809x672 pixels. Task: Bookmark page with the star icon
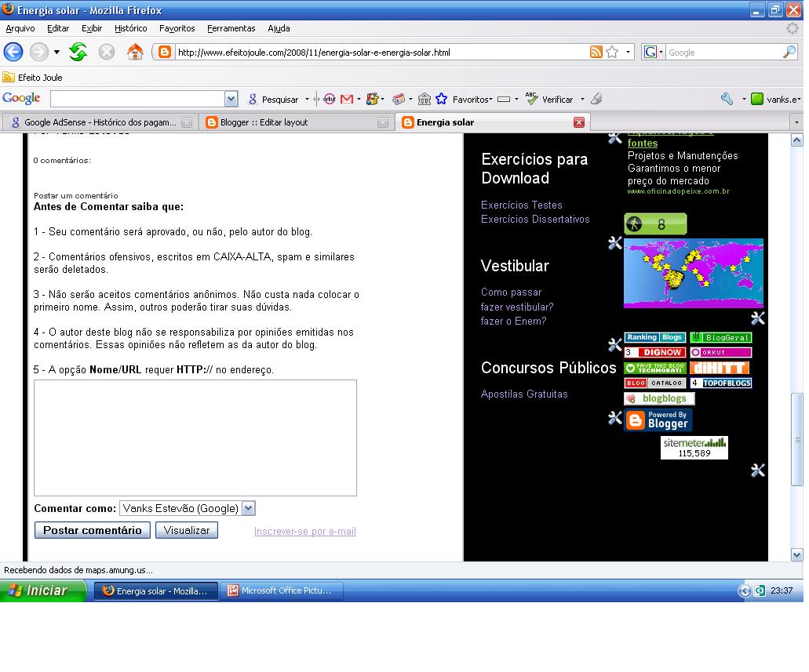click(x=612, y=52)
